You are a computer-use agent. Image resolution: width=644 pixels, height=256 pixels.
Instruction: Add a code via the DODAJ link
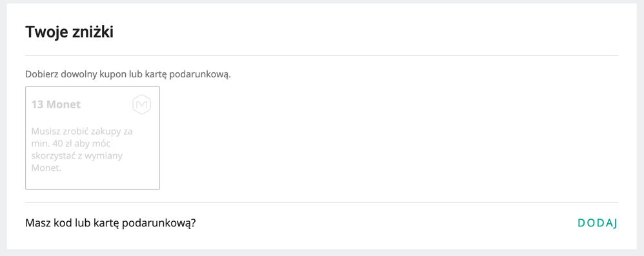point(598,223)
